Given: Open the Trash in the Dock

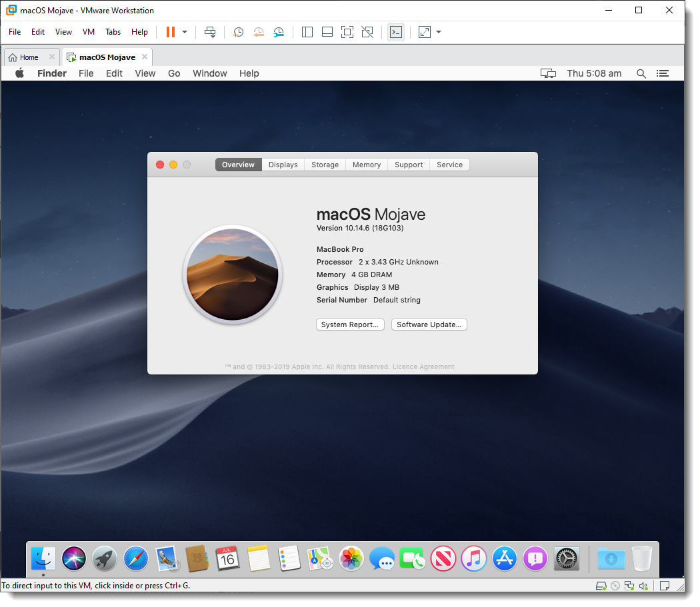Looking at the screenshot, I should click(642, 559).
